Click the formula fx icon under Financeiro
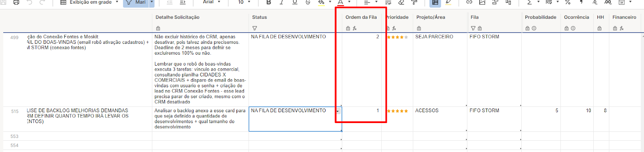 (621, 28)
